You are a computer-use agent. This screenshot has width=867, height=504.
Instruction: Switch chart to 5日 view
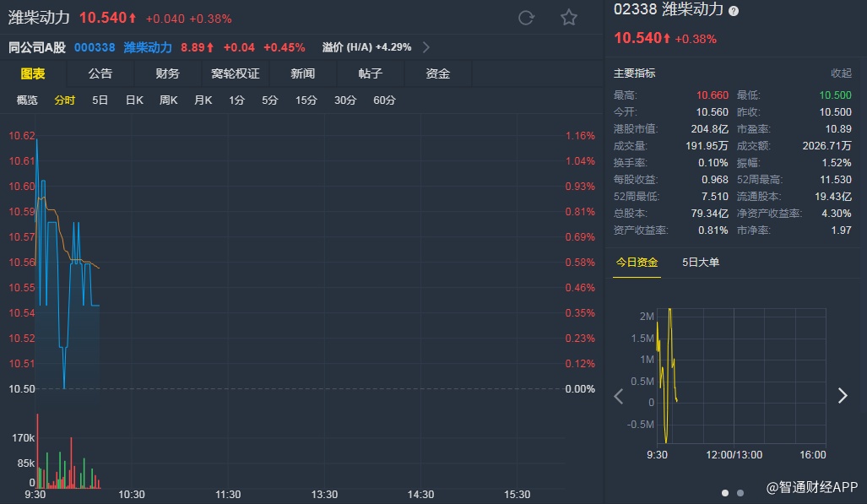coord(100,100)
